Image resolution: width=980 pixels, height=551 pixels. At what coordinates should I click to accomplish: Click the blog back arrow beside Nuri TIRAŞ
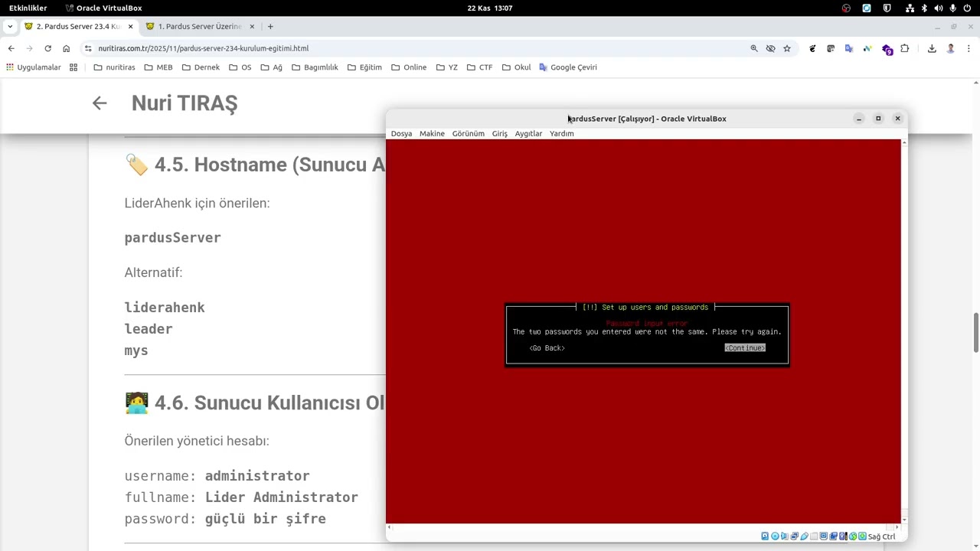click(x=100, y=103)
